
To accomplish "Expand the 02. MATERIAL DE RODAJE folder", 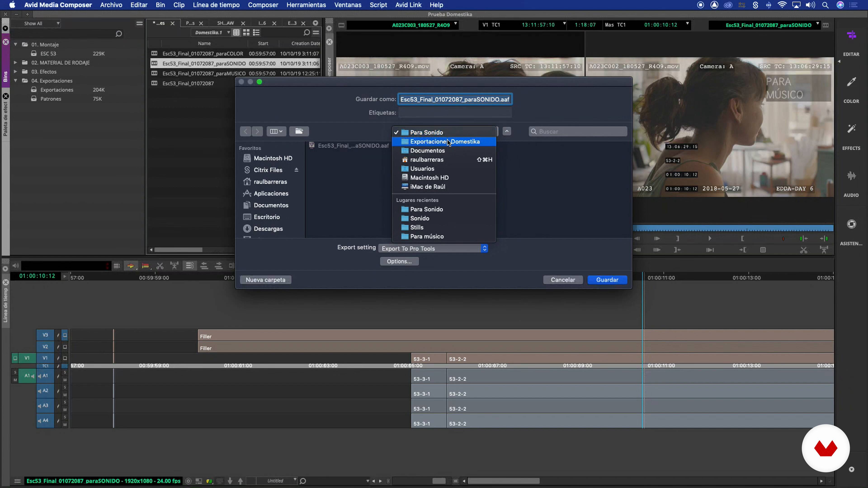I will tap(16, 63).
